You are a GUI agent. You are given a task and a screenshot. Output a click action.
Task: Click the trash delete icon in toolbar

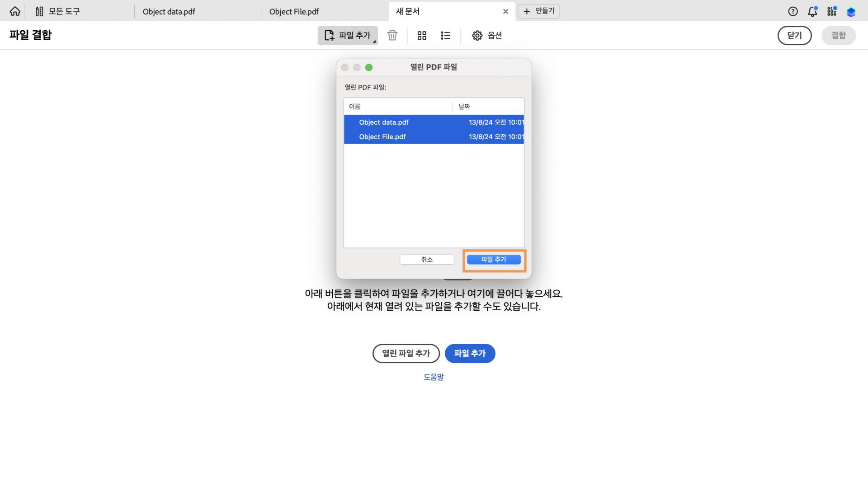tap(392, 35)
